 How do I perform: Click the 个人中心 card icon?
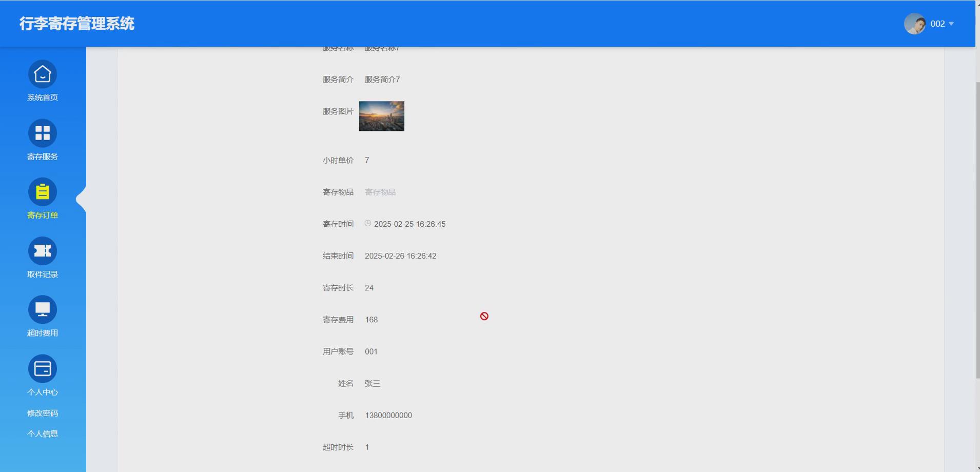[x=43, y=368]
